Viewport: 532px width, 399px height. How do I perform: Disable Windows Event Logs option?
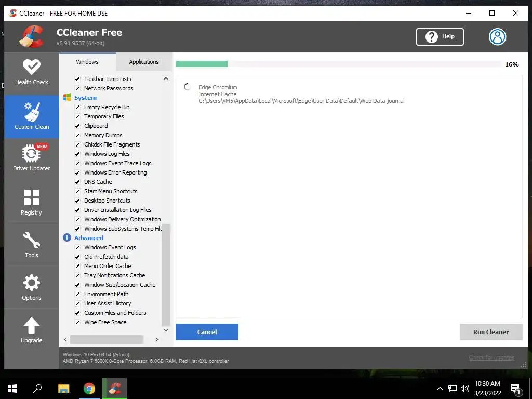(x=77, y=247)
